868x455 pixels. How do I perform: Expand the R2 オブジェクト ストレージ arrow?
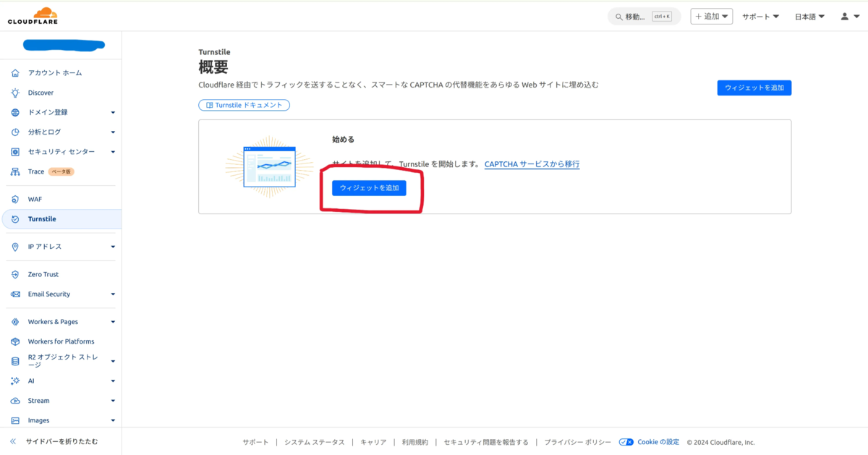tap(113, 361)
